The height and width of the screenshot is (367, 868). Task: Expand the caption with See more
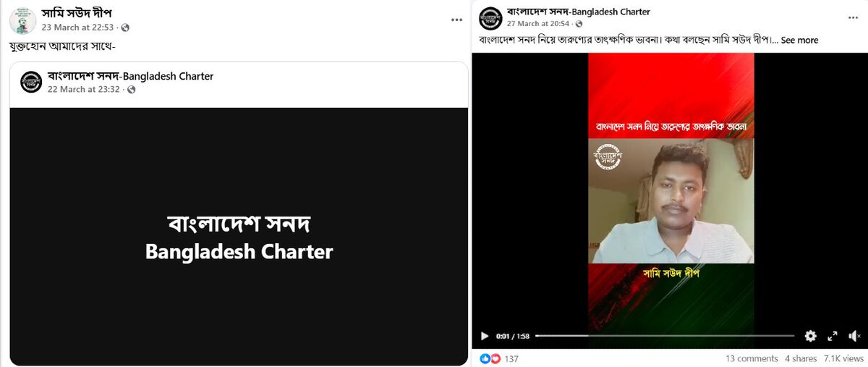click(x=799, y=41)
